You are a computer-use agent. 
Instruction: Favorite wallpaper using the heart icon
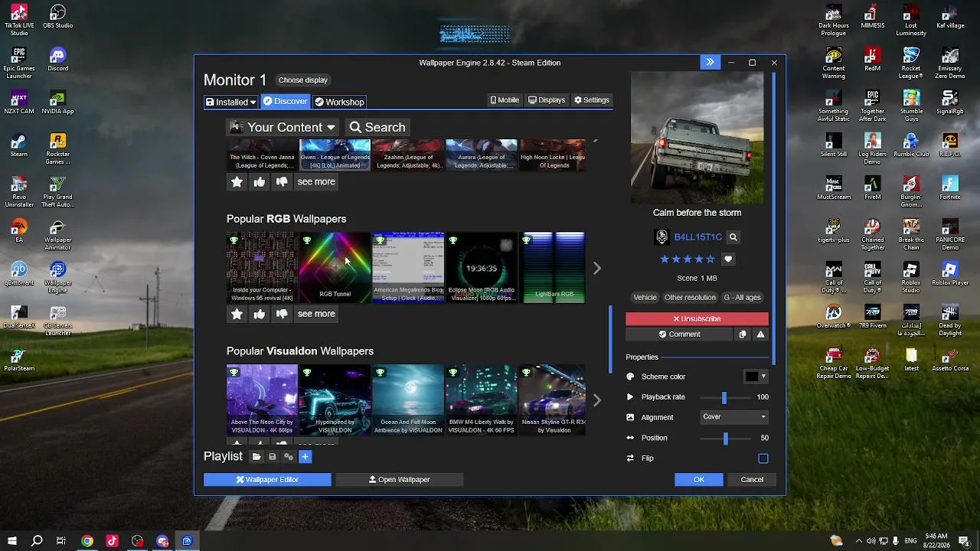point(728,259)
